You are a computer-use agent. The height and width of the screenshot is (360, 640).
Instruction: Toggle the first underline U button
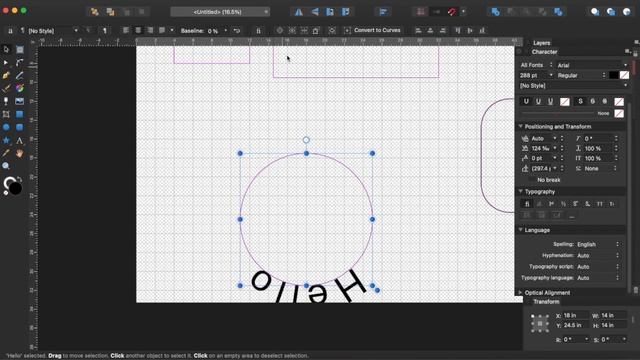526,102
